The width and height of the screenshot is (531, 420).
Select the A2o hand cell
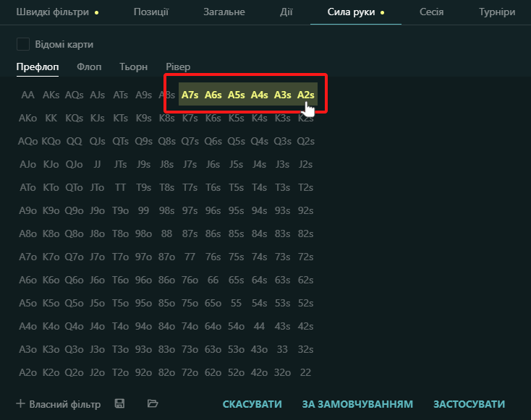pos(27,372)
